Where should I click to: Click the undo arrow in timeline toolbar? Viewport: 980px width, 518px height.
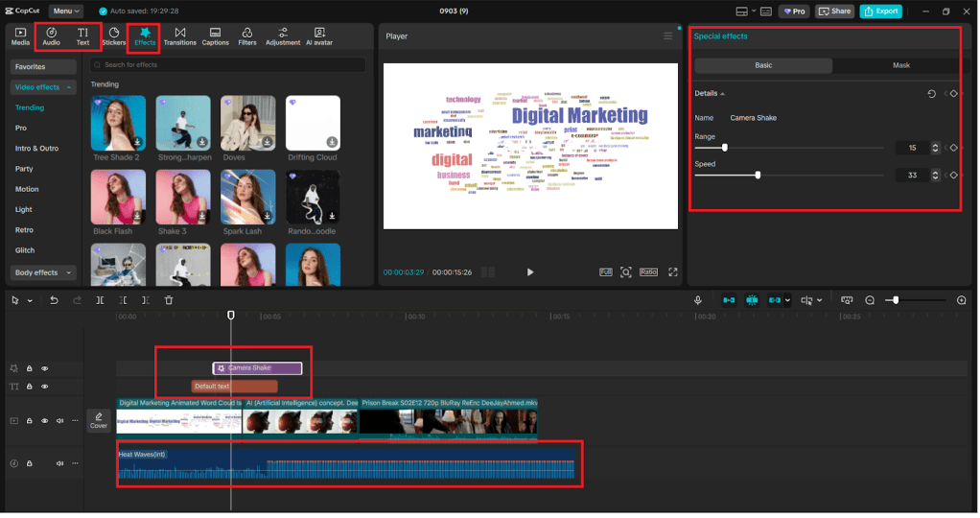tap(54, 300)
